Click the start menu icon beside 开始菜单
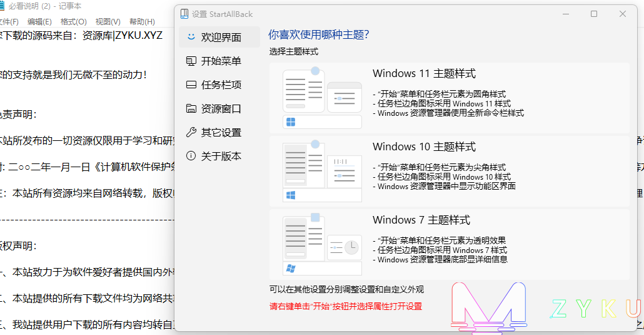Screen dimensions: 644x335 (191, 61)
